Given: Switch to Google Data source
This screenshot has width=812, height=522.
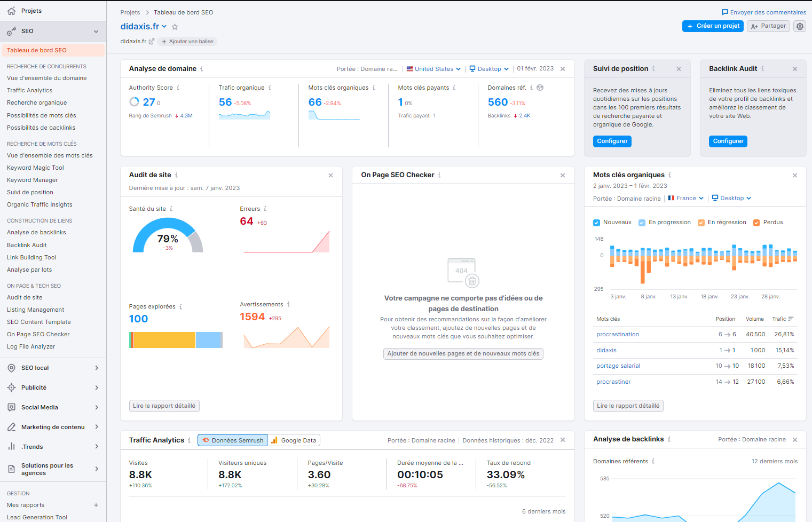Looking at the screenshot, I should point(294,440).
